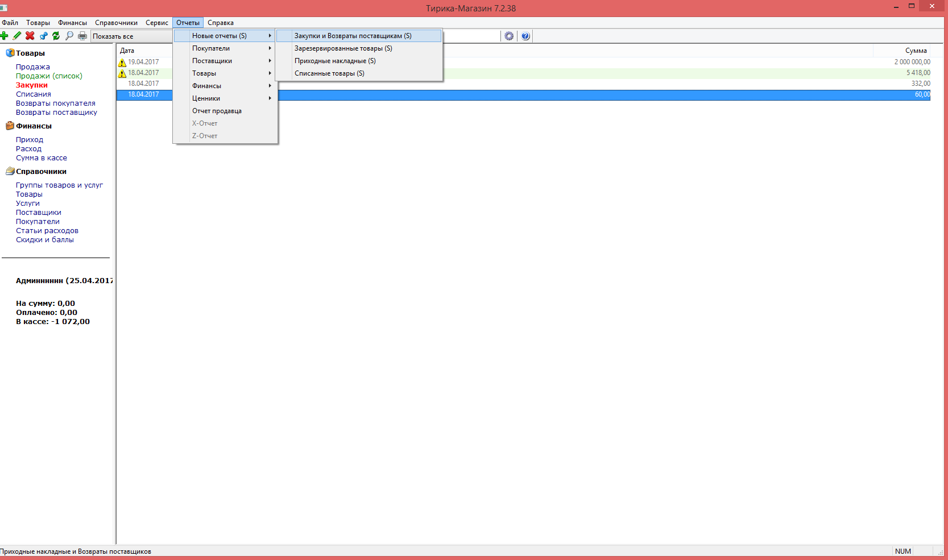Click the briefcase icon beside sidebar Финансы heading
Screen dimensions: 948x560
(x=10, y=126)
